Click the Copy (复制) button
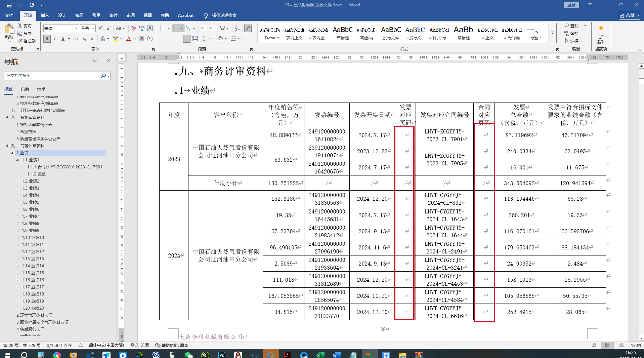This screenshot has width=644, height=358. click(x=25, y=33)
